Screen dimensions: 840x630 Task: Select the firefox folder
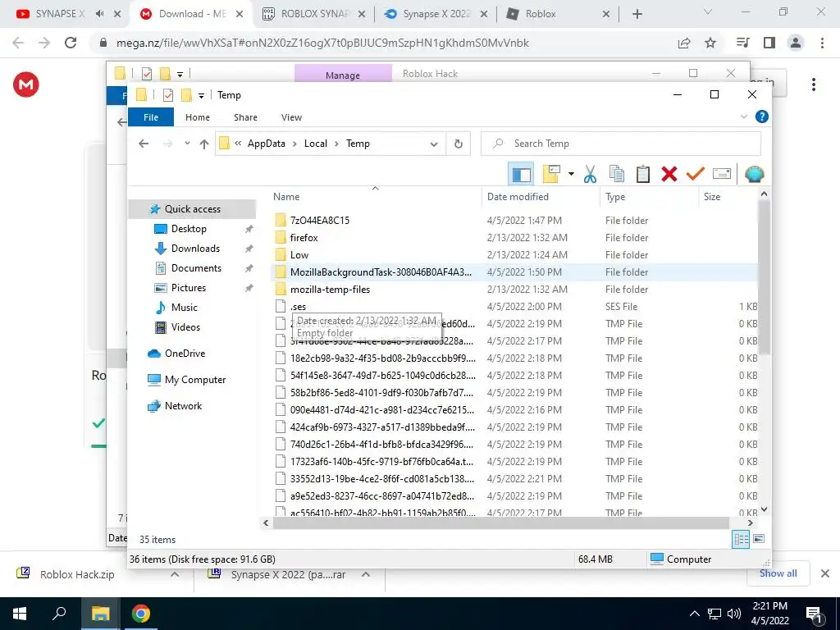304,237
